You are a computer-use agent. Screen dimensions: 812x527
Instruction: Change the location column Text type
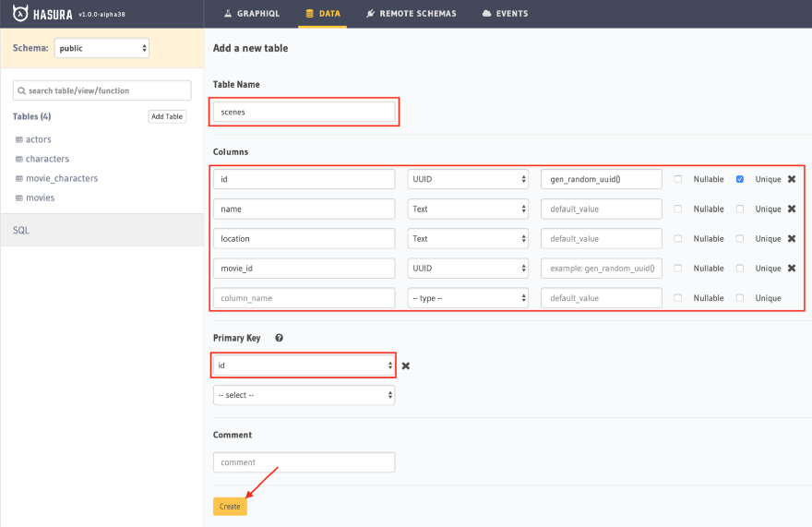tap(468, 238)
